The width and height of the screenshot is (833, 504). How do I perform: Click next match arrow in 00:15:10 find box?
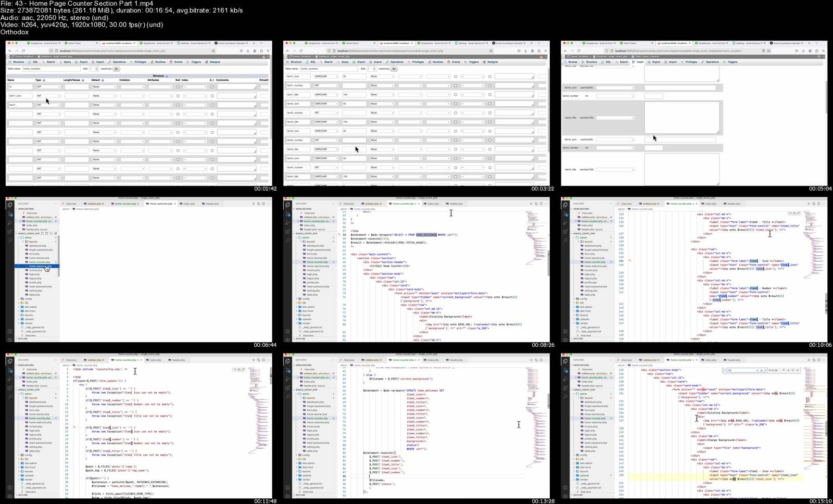(x=788, y=370)
